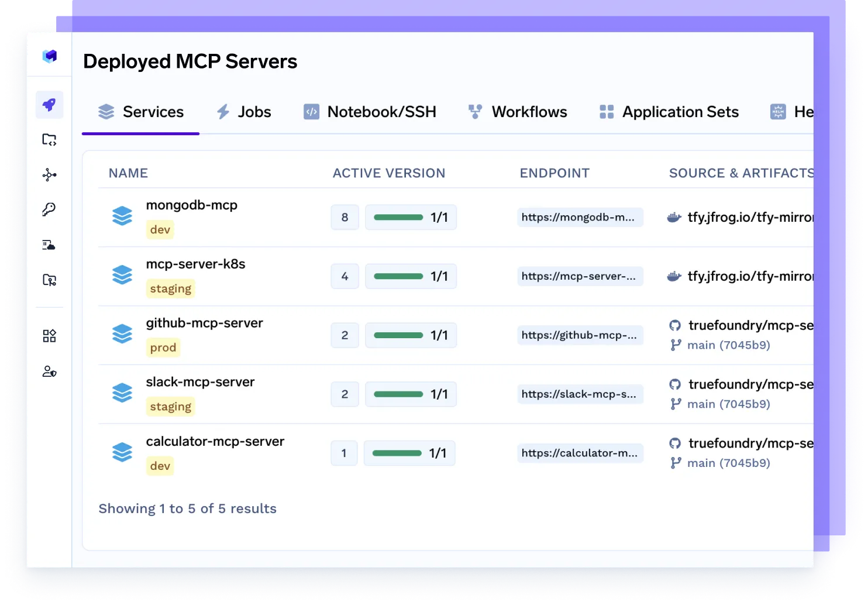Screen dimensions: 868x605
Task: Open the github-mcp-server service name
Action: click(205, 323)
